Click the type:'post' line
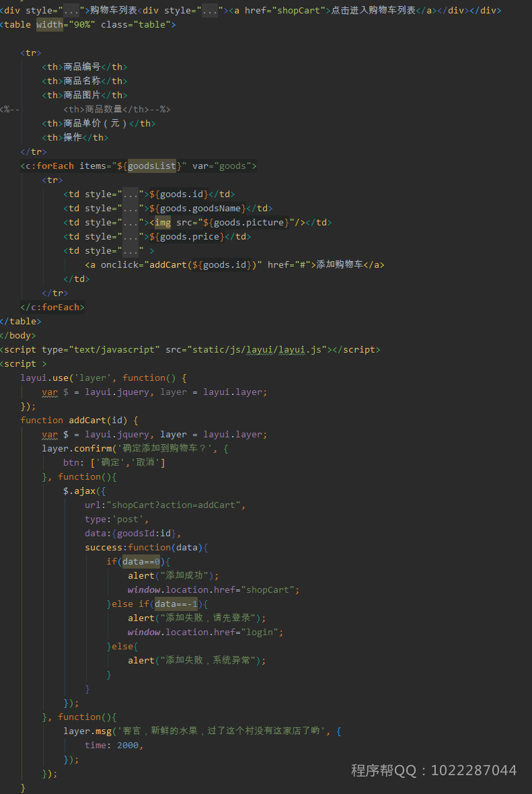Image resolution: width=532 pixels, height=794 pixels. (x=117, y=519)
